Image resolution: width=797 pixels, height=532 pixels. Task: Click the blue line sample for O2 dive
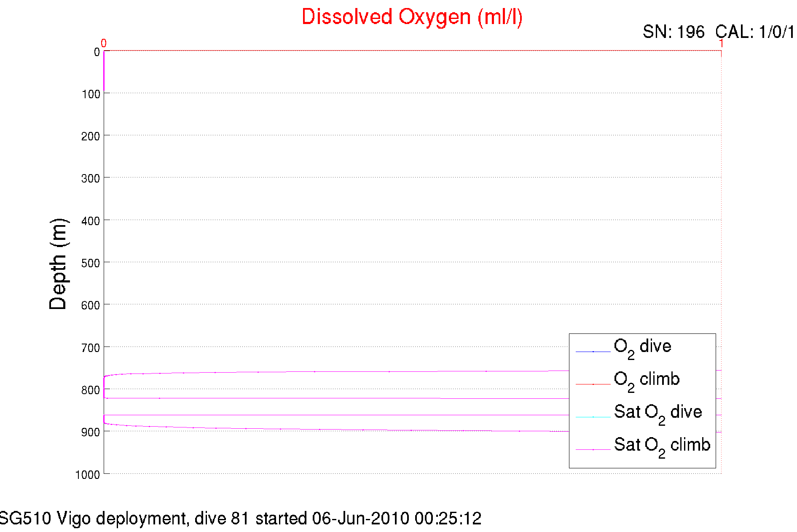[593, 352]
